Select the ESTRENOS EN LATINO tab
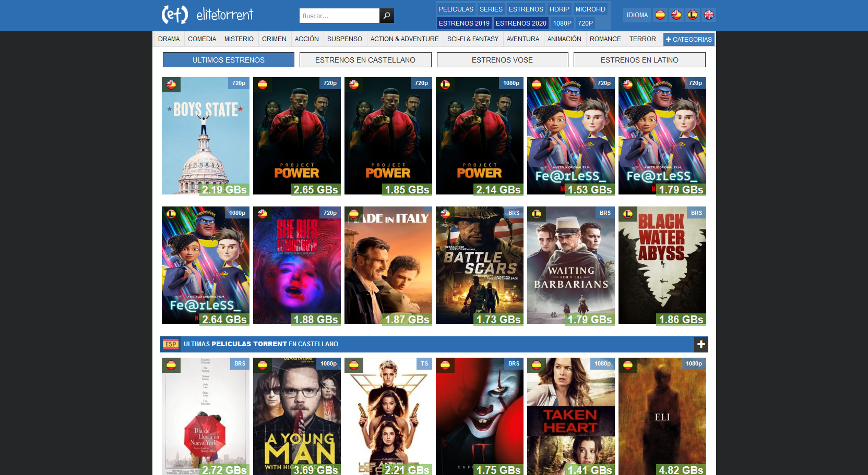Viewport: 868px width, 475px height. 639,60
